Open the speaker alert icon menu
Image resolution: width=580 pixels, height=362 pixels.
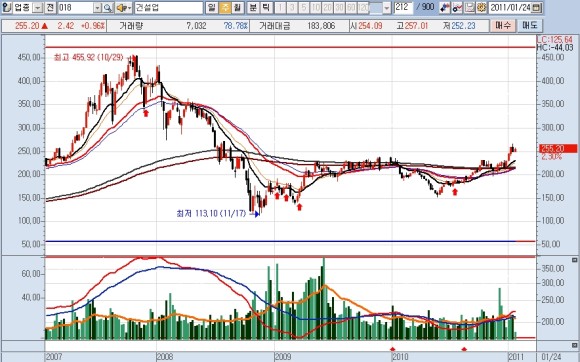coord(123,7)
